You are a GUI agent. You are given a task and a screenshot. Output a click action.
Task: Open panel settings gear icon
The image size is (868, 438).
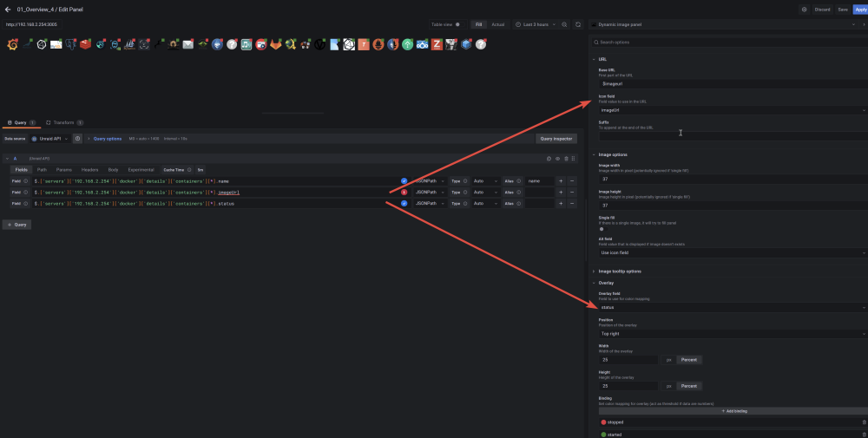point(805,10)
